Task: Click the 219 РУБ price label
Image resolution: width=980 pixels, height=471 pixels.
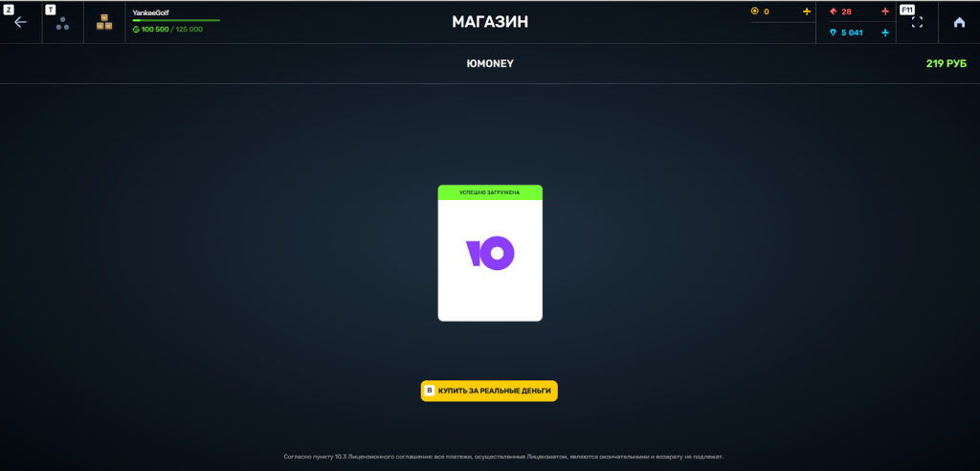Action: coord(947,64)
